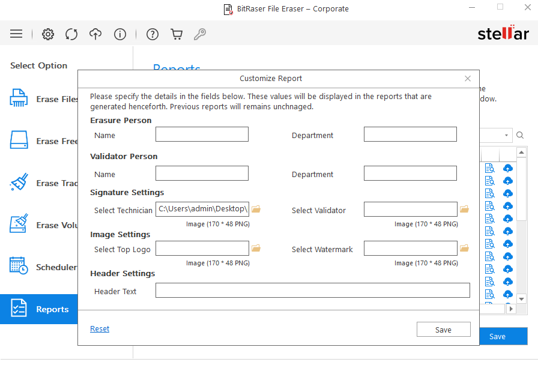Select Erase Files in the sidebar

(x=44, y=99)
